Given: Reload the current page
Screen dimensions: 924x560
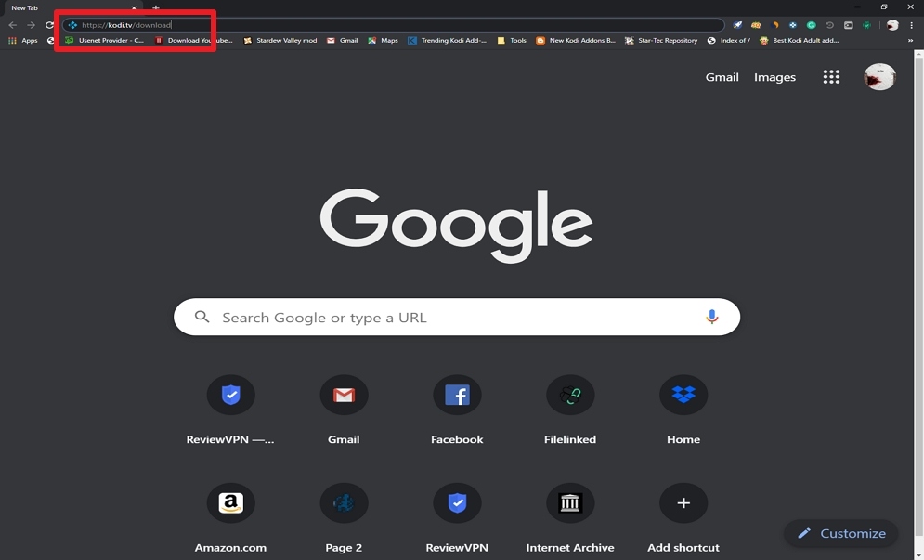Looking at the screenshot, I should pos(49,25).
